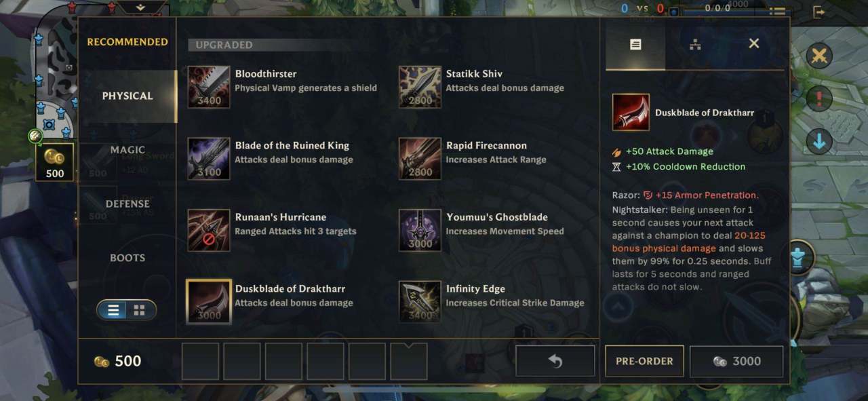Switch to list view layout toggle
The width and height of the screenshot is (868, 401).
point(114,310)
